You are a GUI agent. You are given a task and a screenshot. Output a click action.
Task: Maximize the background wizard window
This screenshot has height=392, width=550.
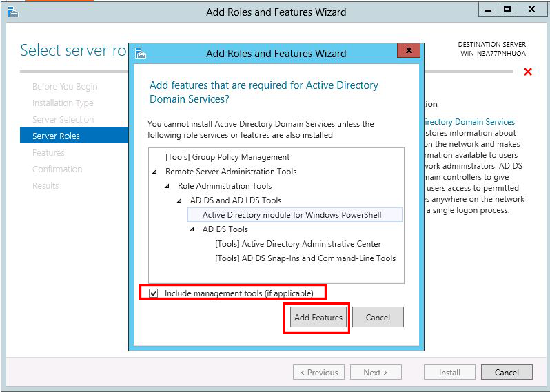[507, 10]
